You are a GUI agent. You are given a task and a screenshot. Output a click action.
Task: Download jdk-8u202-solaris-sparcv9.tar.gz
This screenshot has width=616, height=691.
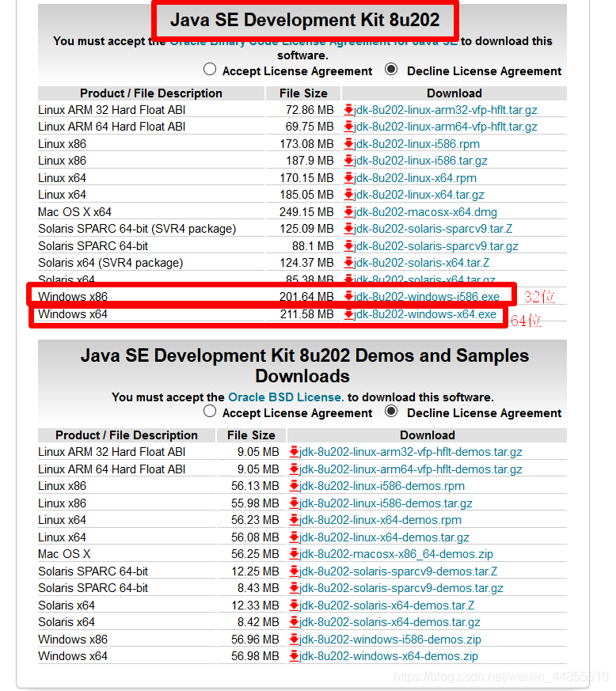[435, 246]
